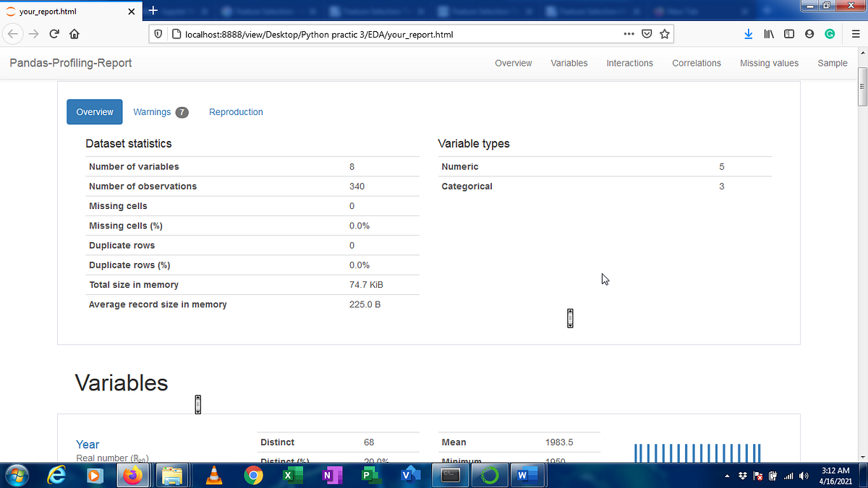Toggle the Dropbox tray icon
Screen dimensions: 868x488
743,476
